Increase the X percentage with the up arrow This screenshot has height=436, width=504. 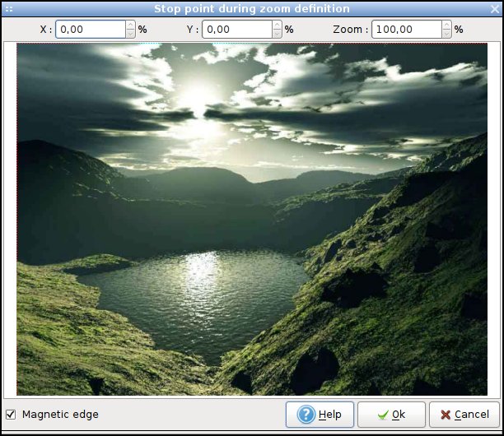coord(130,25)
